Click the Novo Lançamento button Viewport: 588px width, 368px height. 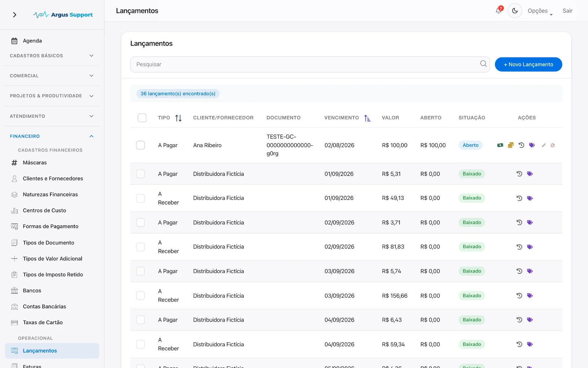(528, 64)
